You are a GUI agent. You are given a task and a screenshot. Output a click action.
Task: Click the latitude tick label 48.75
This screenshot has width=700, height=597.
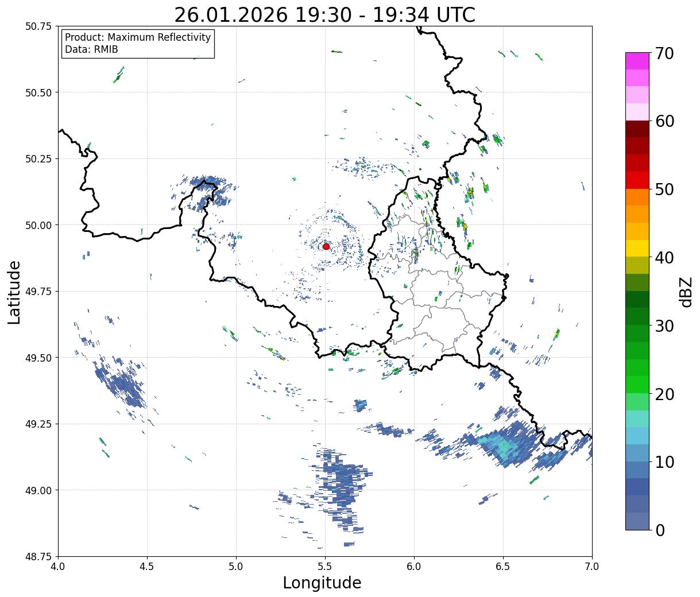tap(38, 557)
